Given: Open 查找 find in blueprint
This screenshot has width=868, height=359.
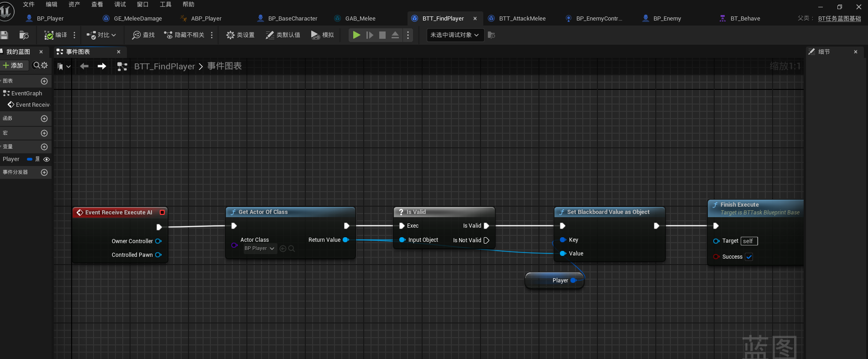Looking at the screenshot, I should [x=143, y=35].
